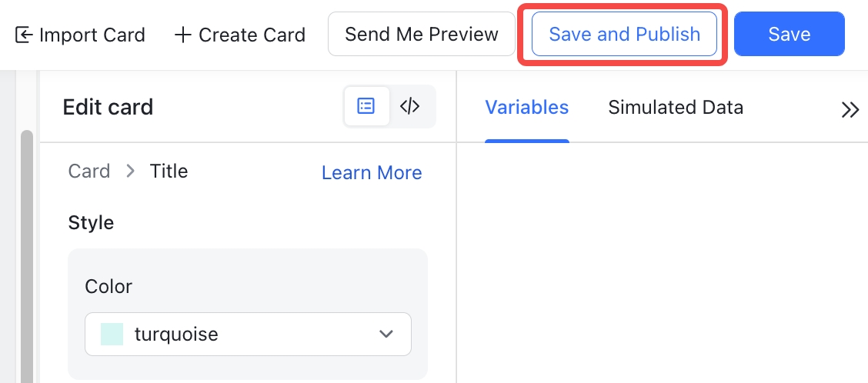
Task: Click the plus icon for Create Card
Action: [182, 35]
